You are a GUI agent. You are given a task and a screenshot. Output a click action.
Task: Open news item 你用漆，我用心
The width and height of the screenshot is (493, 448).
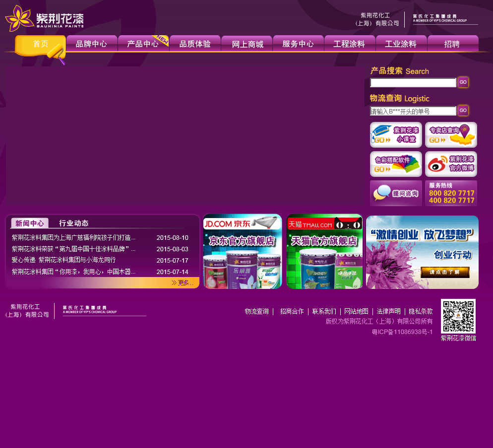(73, 272)
